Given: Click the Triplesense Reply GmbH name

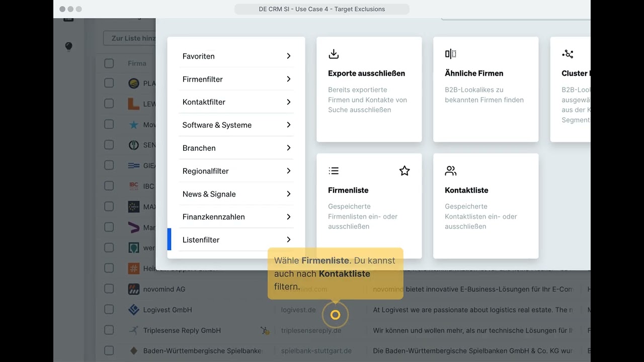Looking at the screenshot, I should click(x=182, y=330).
